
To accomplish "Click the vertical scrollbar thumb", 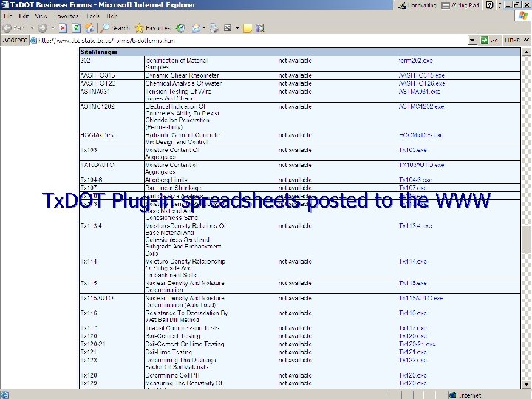I will 526,239.
